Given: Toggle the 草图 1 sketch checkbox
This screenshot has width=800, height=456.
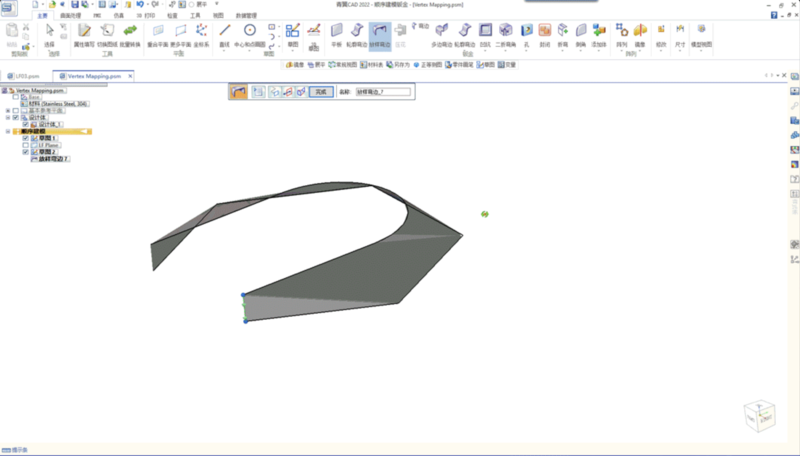Looking at the screenshot, I should click(x=25, y=138).
